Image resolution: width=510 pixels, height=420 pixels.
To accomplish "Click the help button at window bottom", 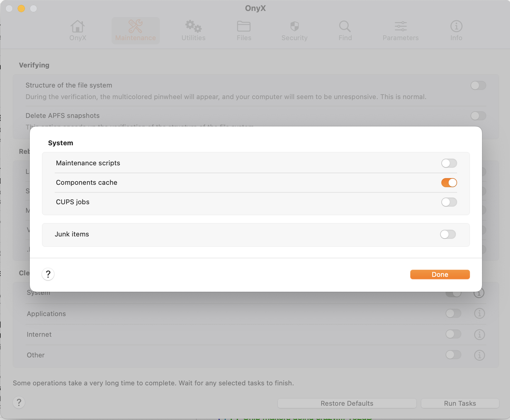I will 19,402.
